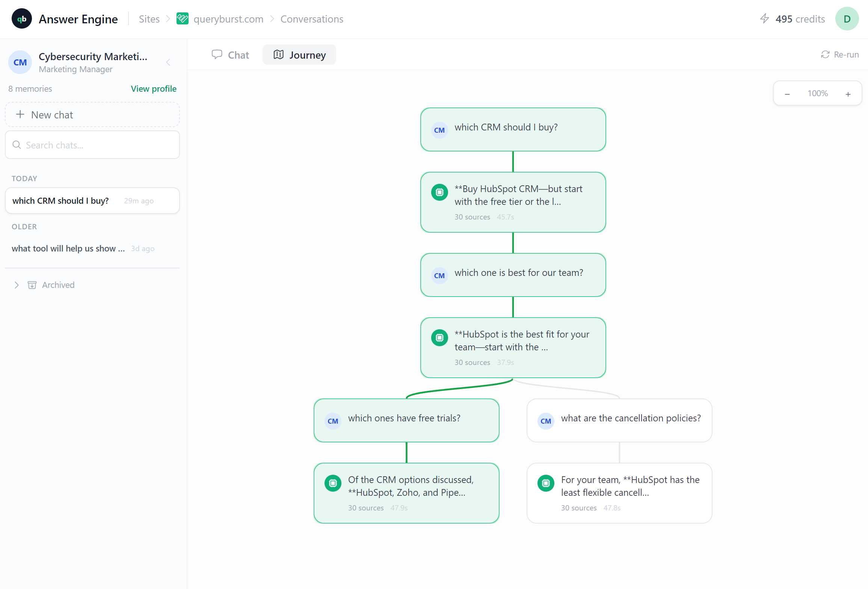Select 'Of the CRM options discussed' answer node
Screen dimensions: 868x589
406,493
